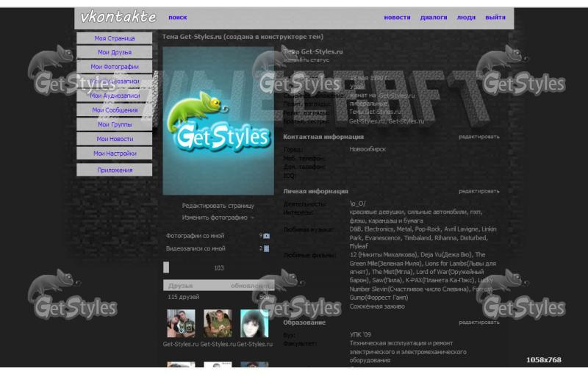This screenshot has height=374, width=588.
Task: Go to Моя Страница
Action: pos(115,38)
